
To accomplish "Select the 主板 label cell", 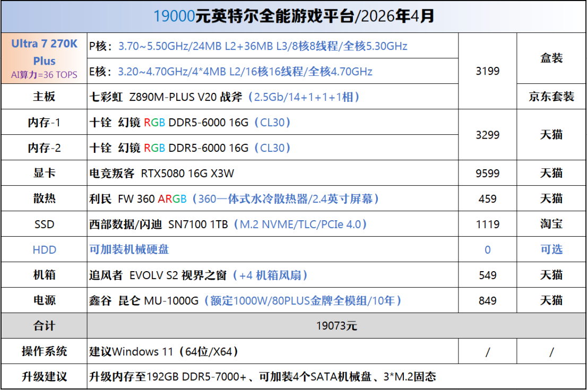I will click(x=44, y=97).
